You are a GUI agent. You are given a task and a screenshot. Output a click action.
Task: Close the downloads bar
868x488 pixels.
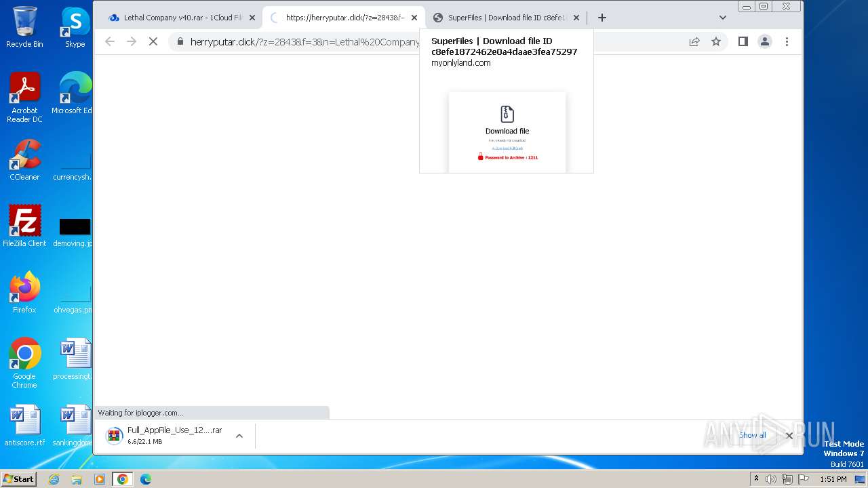[x=789, y=435]
